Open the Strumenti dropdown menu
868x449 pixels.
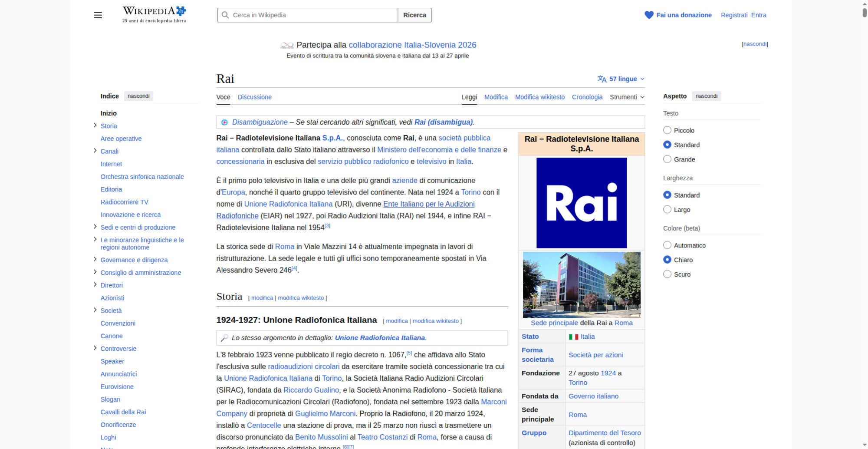tap(627, 97)
